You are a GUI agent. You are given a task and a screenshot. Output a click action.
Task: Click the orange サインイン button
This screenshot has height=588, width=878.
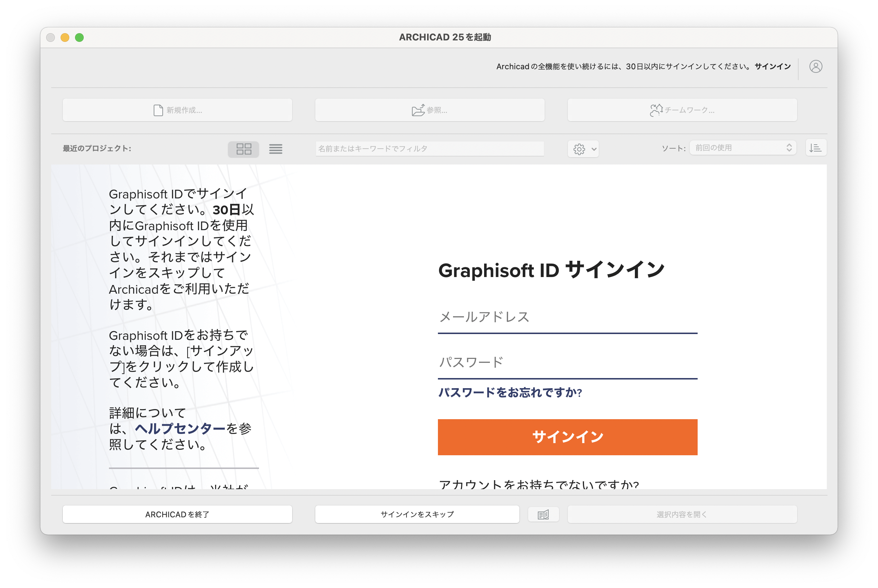click(x=567, y=437)
